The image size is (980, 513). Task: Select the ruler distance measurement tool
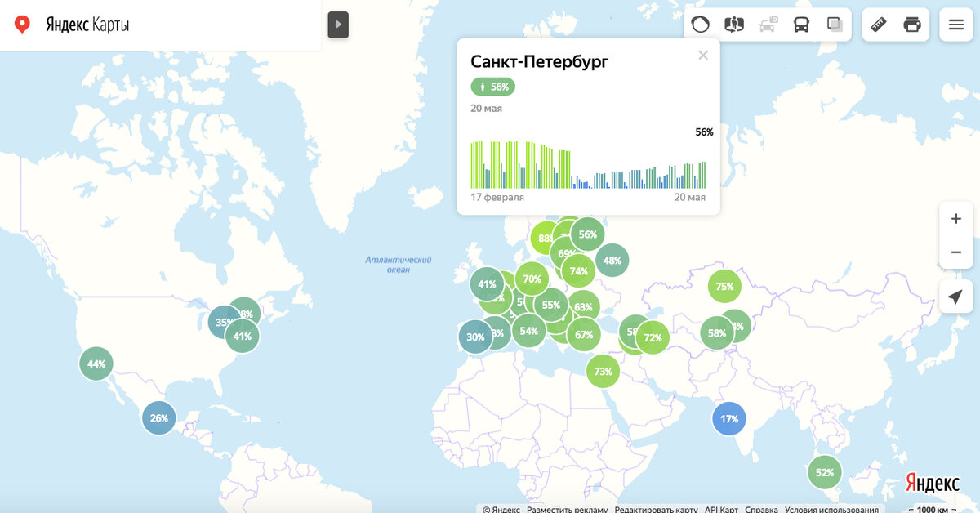tap(879, 25)
